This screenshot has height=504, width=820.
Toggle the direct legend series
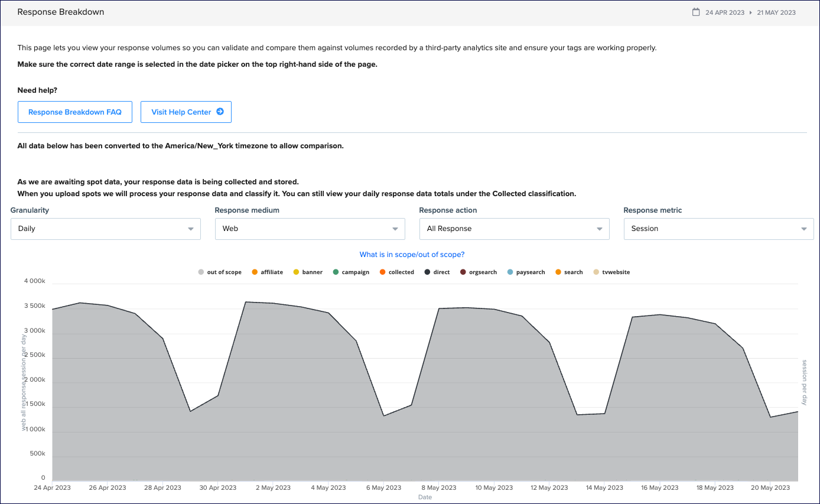437,272
